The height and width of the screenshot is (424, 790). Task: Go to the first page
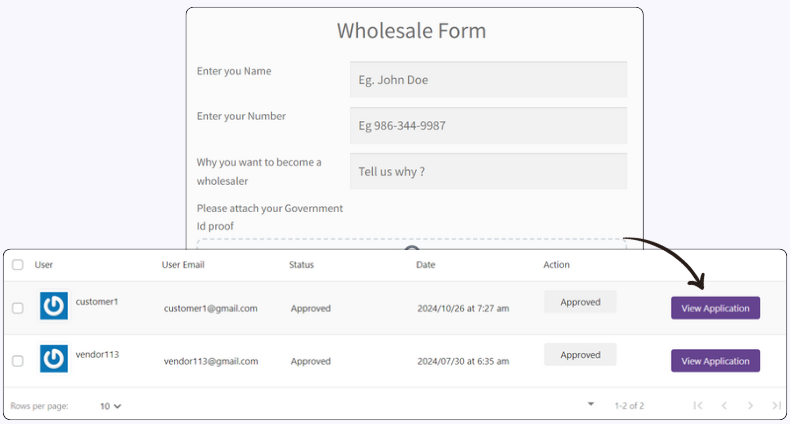tap(698, 405)
